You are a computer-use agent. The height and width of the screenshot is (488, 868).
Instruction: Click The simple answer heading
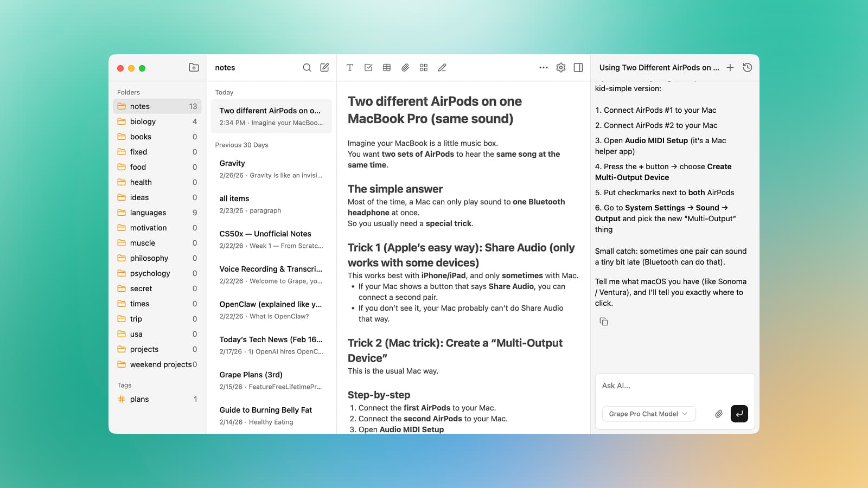395,189
